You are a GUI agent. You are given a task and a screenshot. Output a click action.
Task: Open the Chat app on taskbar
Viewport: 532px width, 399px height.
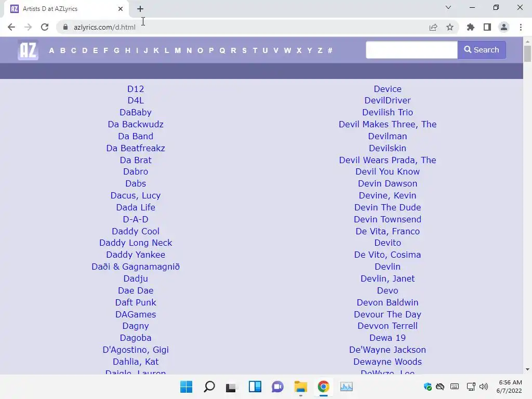click(277, 387)
